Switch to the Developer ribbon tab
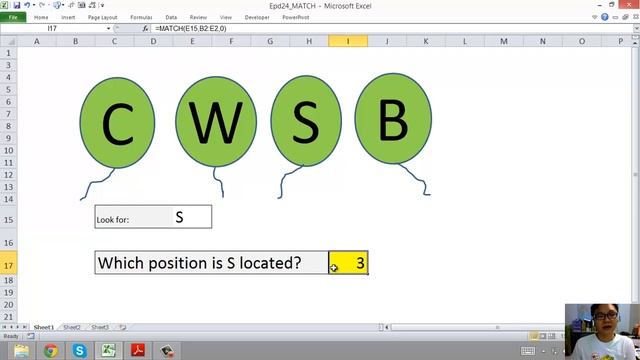This screenshot has width=640, height=360. click(257, 18)
